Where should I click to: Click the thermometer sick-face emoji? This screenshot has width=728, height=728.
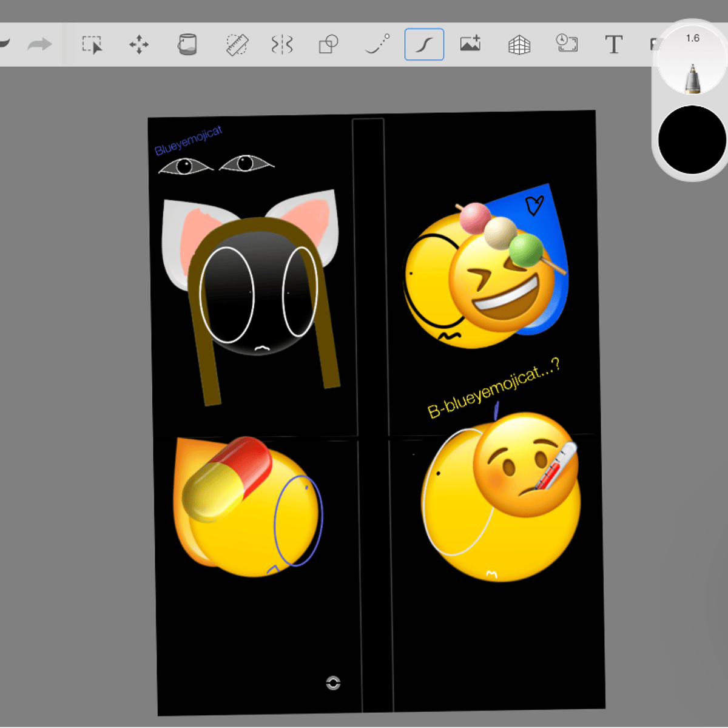click(x=527, y=464)
